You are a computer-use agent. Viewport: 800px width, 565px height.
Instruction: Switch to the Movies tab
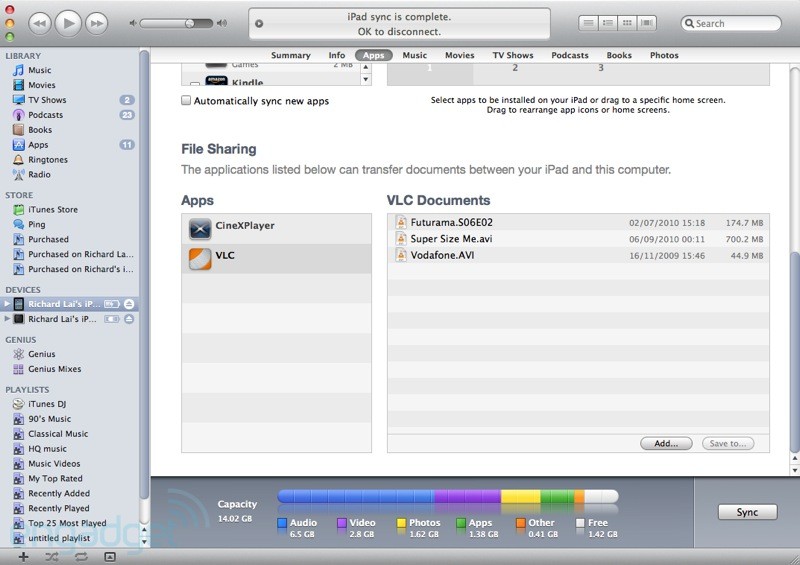coord(460,55)
